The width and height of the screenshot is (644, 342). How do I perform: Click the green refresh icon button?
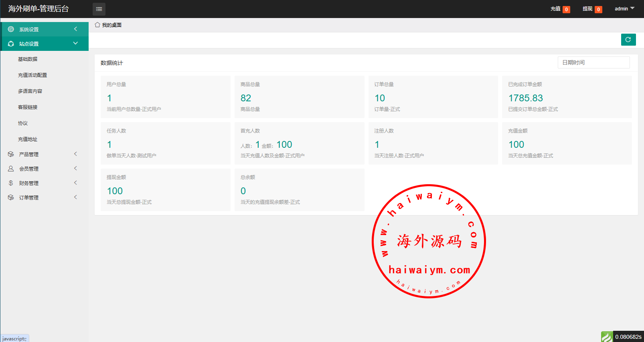tap(628, 40)
